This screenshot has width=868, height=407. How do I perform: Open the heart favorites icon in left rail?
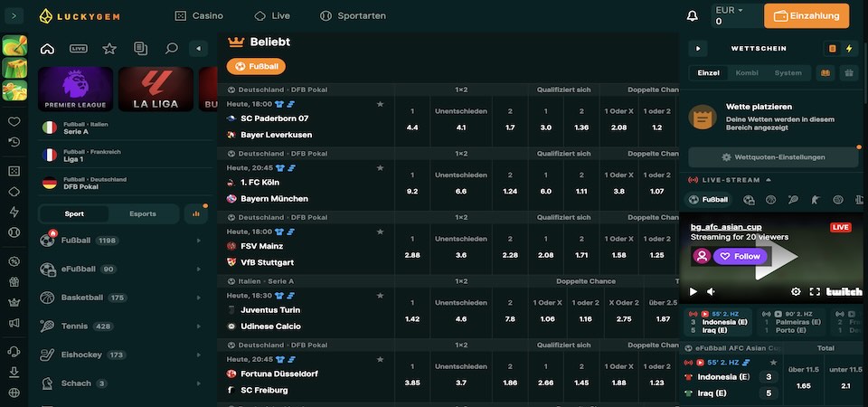click(x=14, y=122)
